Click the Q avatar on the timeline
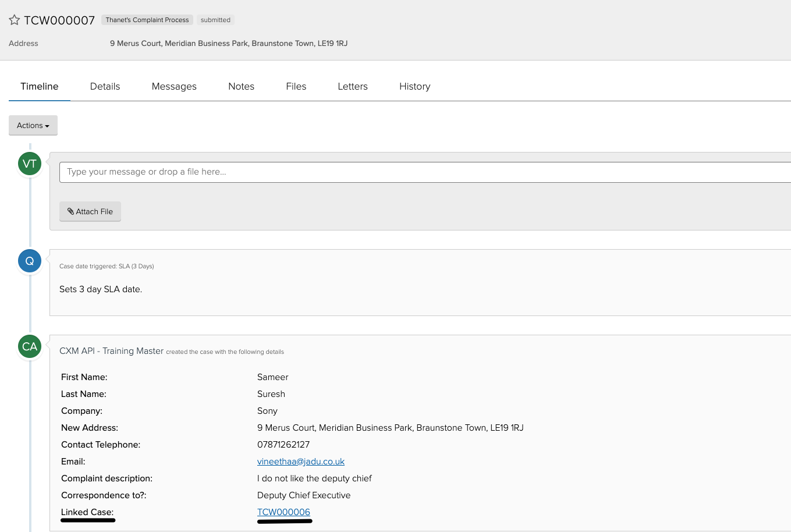This screenshot has width=791, height=532. click(30, 261)
